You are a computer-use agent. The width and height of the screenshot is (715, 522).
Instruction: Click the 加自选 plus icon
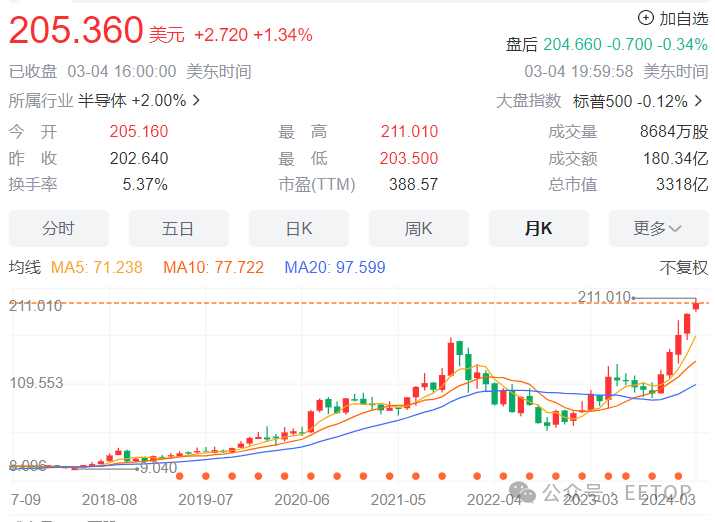point(645,18)
